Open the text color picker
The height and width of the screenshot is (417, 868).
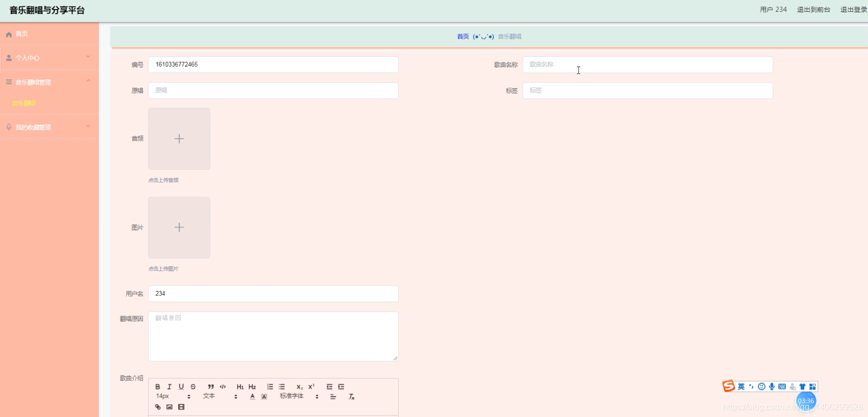252,397
